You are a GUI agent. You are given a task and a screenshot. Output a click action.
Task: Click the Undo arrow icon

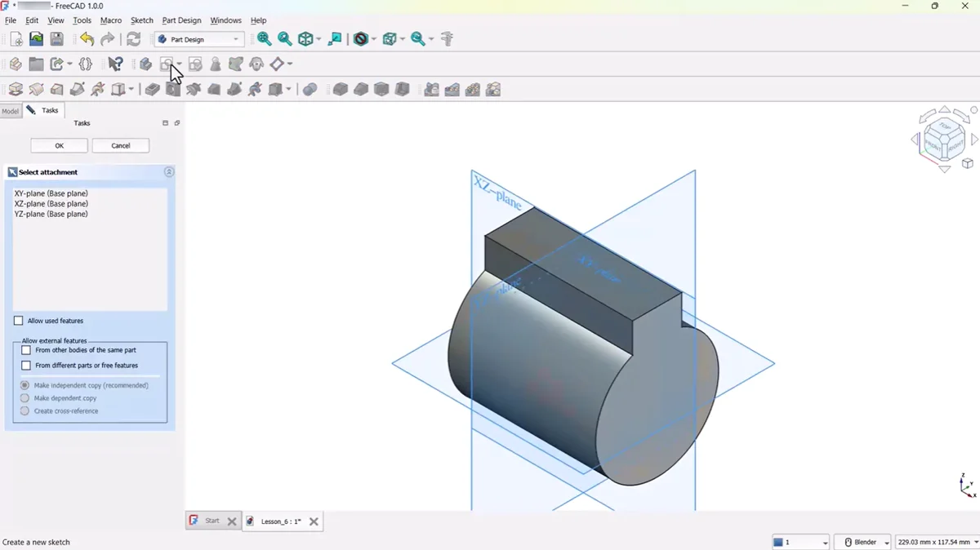pyautogui.click(x=87, y=39)
